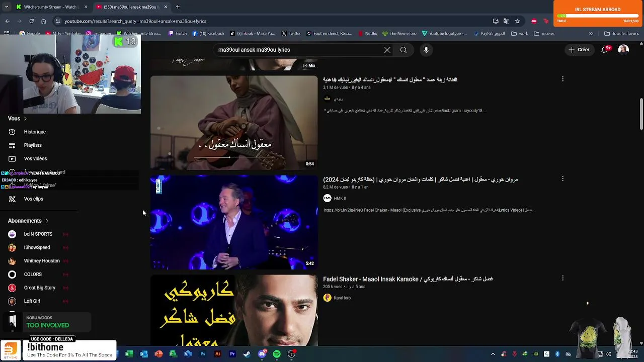Open the Twitch bookmark

click(177, 34)
